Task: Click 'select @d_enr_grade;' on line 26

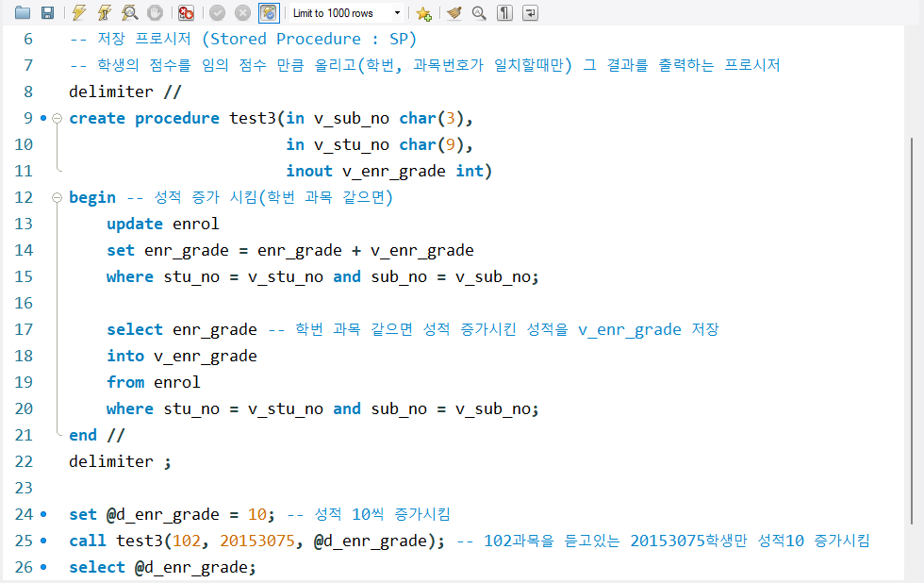Action: (x=162, y=567)
